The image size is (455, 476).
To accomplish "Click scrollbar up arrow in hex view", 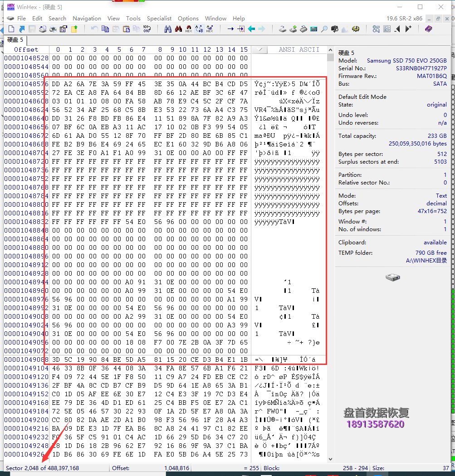I will tap(330, 50).
